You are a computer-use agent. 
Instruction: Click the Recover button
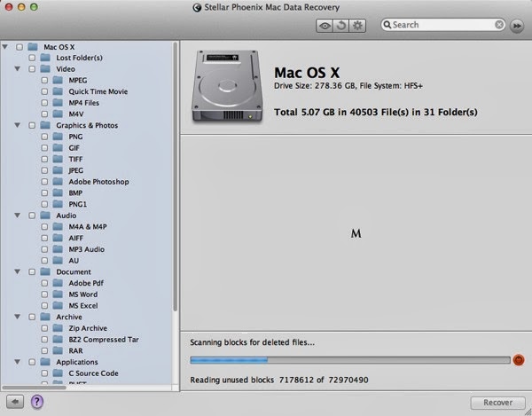tap(497, 403)
